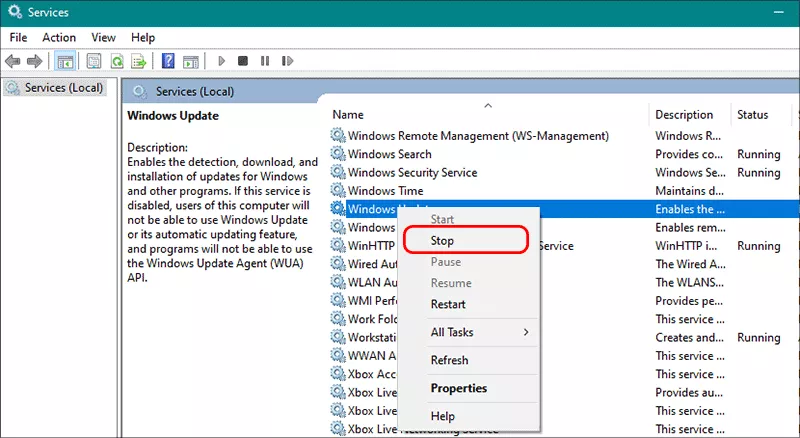Open the View menu
Image resolution: width=800 pixels, height=438 pixels.
point(104,37)
